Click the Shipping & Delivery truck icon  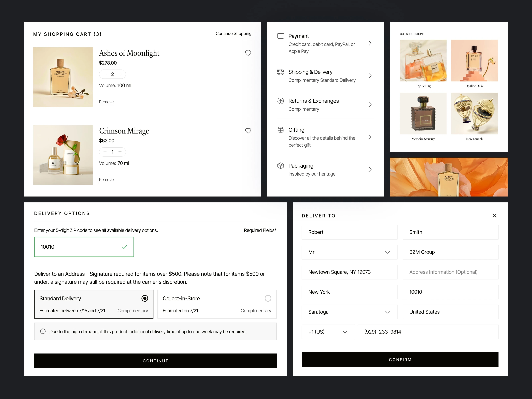pyautogui.click(x=280, y=72)
